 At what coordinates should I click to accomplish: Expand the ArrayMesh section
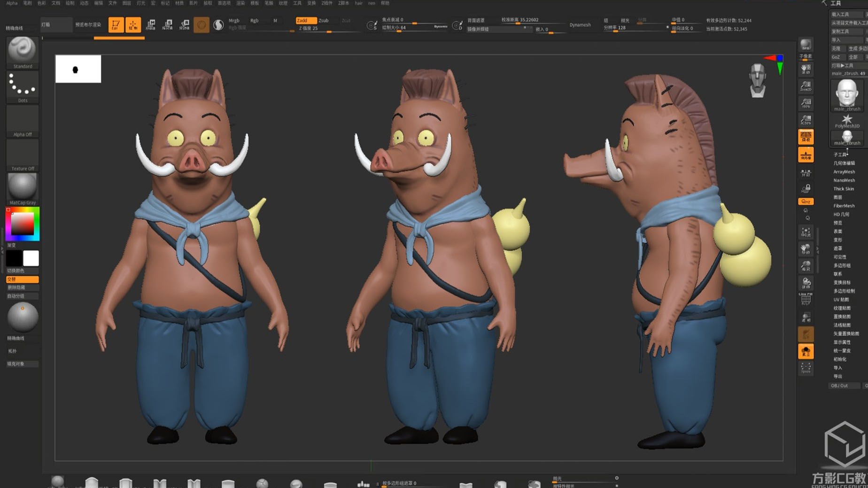coord(844,171)
